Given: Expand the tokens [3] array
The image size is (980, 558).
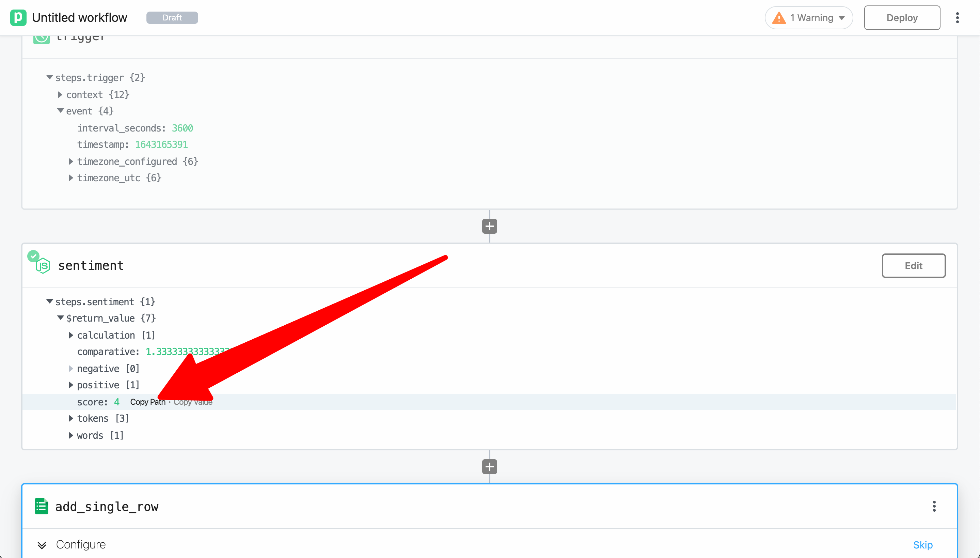Looking at the screenshot, I should point(71,418).
